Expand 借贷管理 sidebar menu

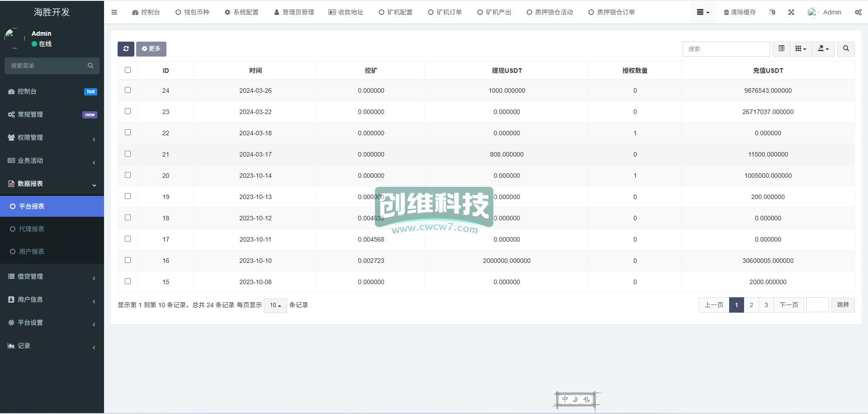coord(52,276)
